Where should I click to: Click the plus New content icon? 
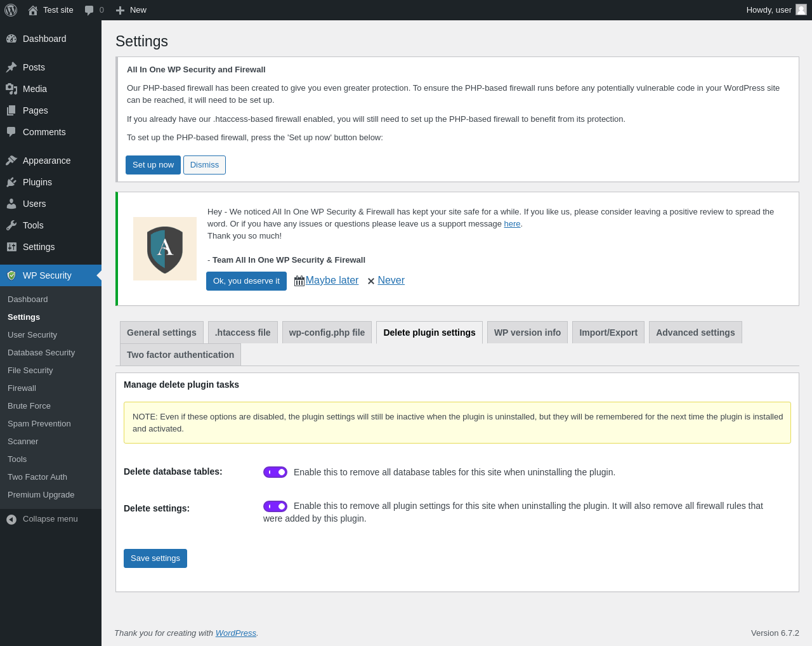tap(120, 10)
